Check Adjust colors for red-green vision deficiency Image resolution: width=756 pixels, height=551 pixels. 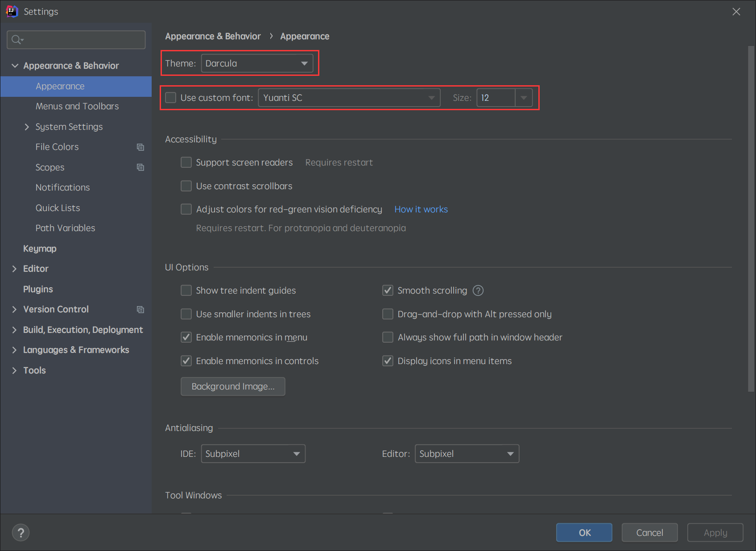coord(186,209)
